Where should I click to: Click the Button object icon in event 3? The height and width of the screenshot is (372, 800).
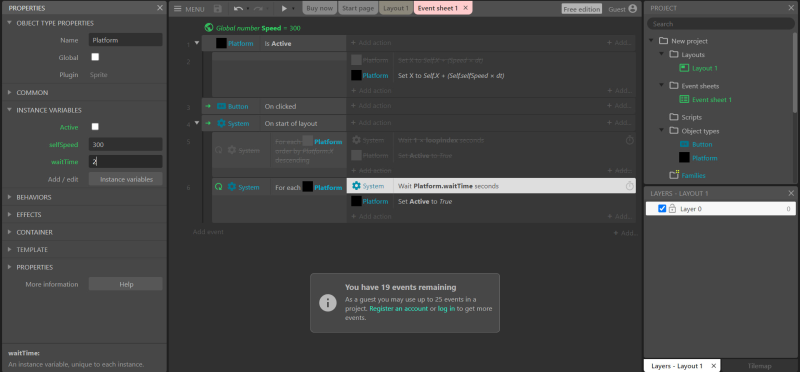[221, 106]
